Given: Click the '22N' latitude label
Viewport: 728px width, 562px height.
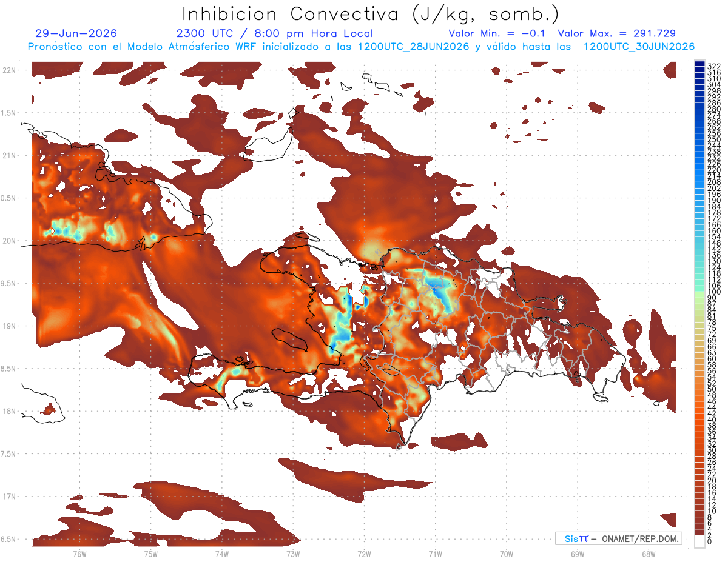Looking at the screenshot, I should (10, 70).
